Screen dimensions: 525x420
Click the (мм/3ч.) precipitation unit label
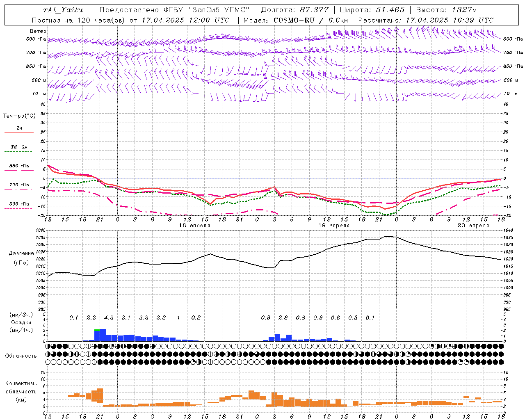[21, 315]
